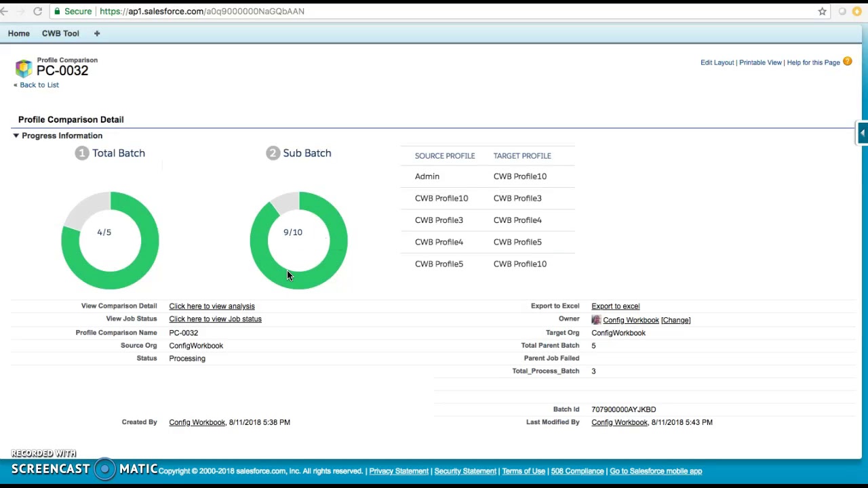
Task: Click Total Batch 4/5 donut chart
Action: pos(110,241)
